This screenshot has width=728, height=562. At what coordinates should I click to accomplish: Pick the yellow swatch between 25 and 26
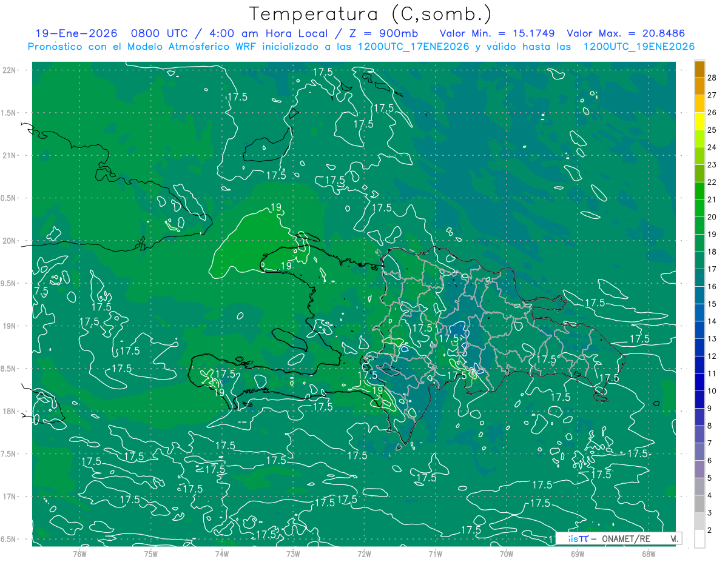point(699,121)
